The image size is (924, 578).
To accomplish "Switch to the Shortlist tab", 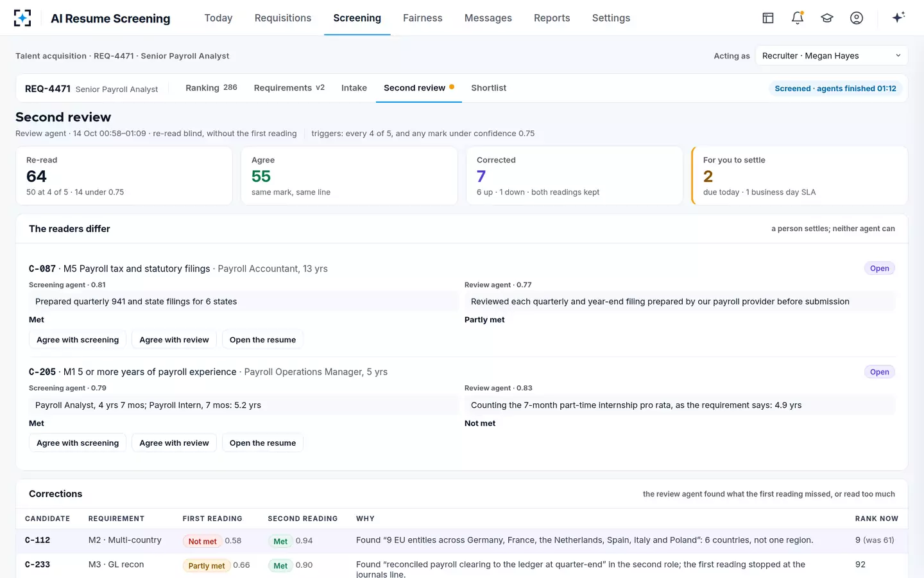I will click(489, 88).
